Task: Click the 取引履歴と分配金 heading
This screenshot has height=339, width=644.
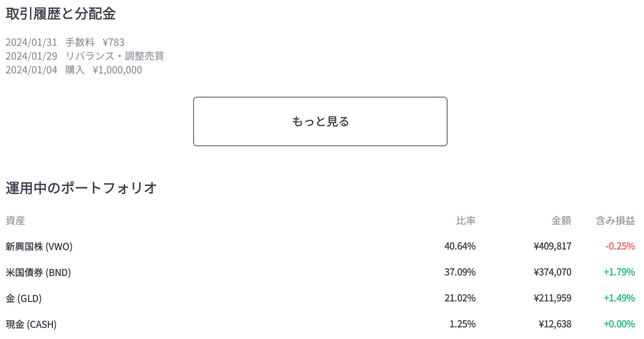Action: click(61, 14)
